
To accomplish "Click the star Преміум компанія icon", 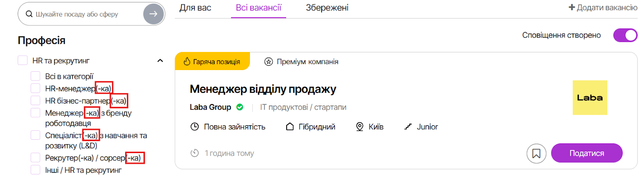I will tap(268, 62).
